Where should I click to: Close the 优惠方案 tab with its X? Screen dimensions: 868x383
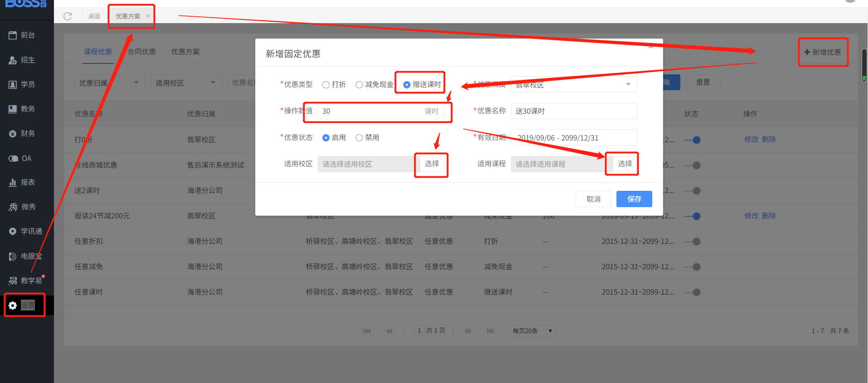(x=148, y=16)
